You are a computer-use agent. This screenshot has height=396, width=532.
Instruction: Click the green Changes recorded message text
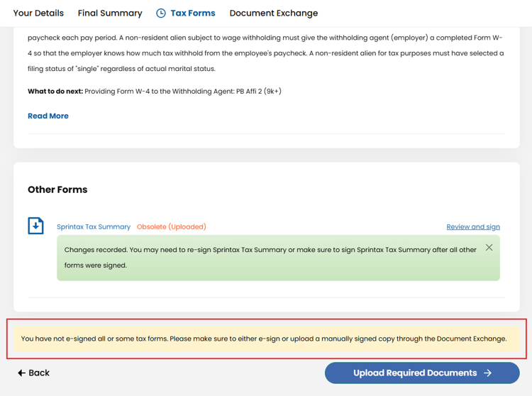click(270, 258)
